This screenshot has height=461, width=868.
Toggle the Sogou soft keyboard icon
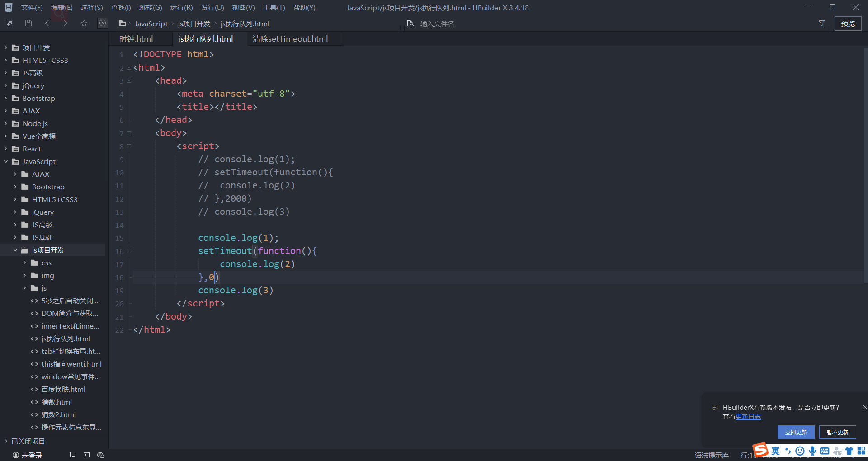825,451
